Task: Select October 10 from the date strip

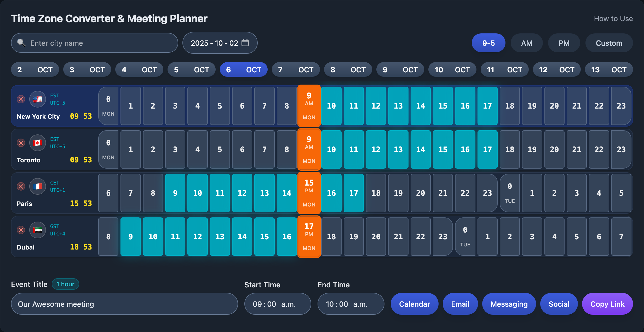Action: [452, 69]
